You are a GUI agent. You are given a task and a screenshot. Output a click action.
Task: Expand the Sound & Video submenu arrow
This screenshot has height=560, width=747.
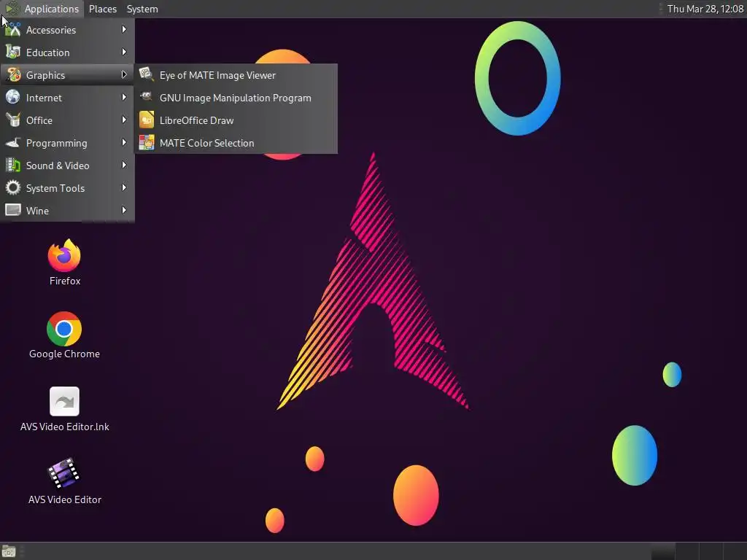coord(124,166)
